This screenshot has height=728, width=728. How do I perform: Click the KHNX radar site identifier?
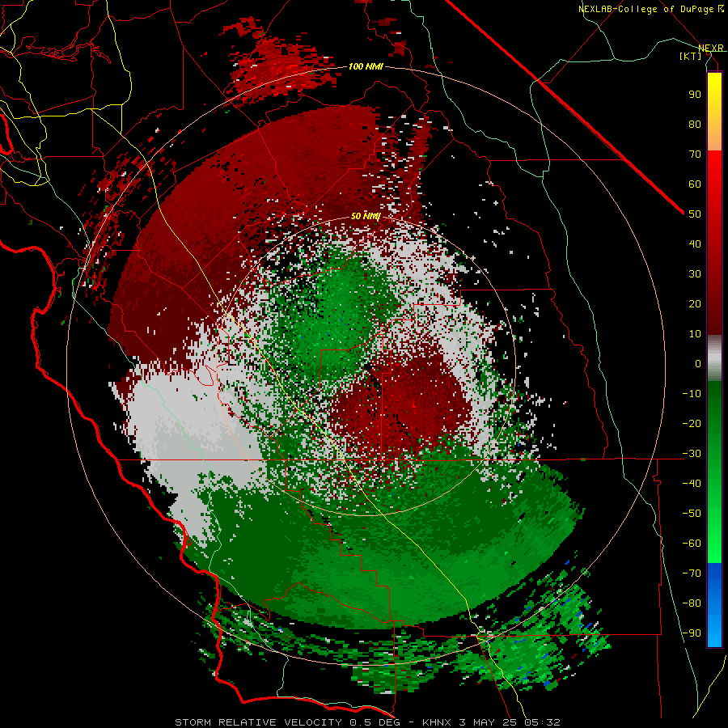(x=437, y=722)
